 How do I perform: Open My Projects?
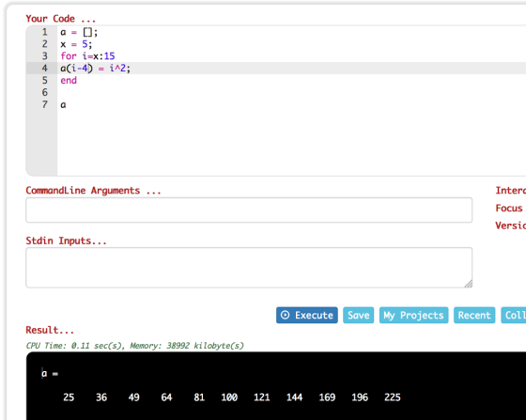tap(413, 315)
